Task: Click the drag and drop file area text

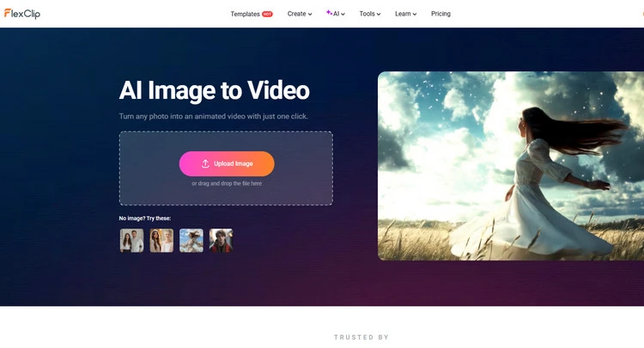Action: coord(227,184)
